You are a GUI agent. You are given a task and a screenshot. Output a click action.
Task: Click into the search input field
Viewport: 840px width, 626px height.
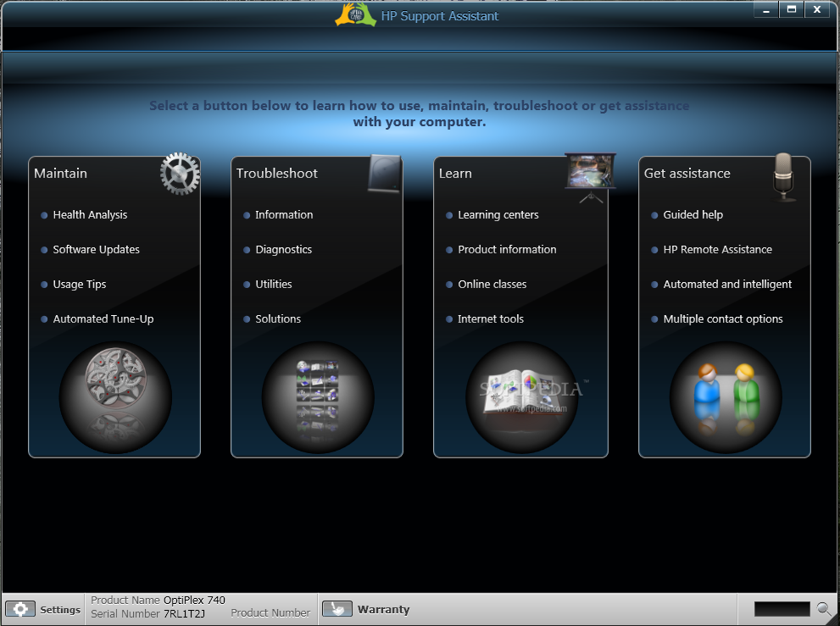[x=782, y=609]
